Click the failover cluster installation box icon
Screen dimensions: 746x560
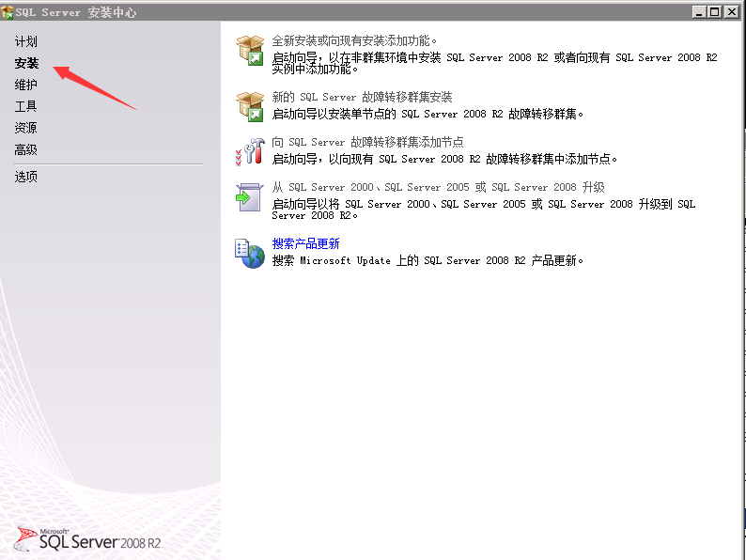click(x=250, y=106)
